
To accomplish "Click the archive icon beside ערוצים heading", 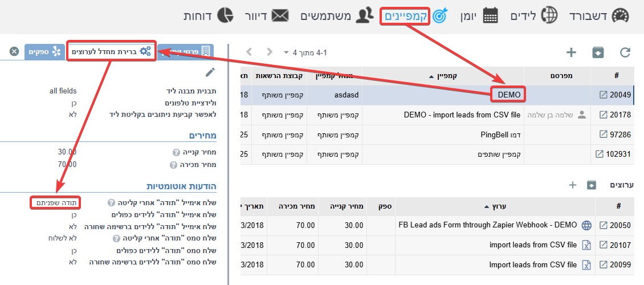I will point(592,185).
